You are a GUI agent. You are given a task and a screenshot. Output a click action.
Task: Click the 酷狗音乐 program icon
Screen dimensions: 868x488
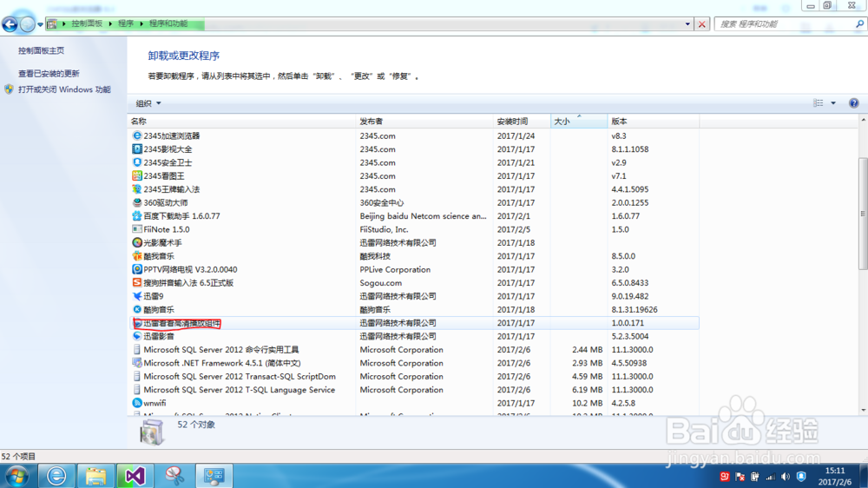137,310
